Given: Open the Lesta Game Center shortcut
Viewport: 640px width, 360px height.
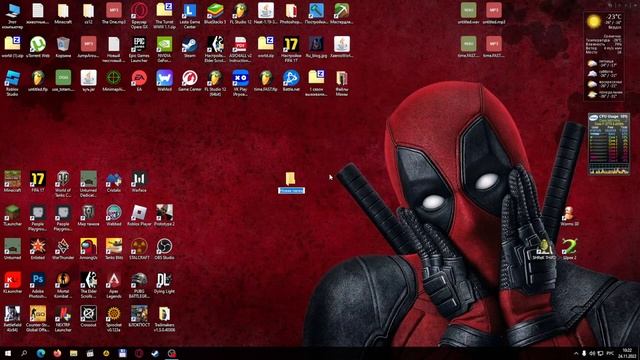Looking at the screenshot, I should (x=190, y=15).
